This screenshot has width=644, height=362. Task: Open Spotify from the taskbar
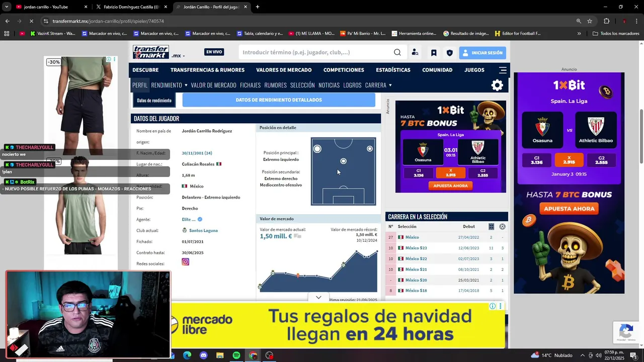pos(236,355)
